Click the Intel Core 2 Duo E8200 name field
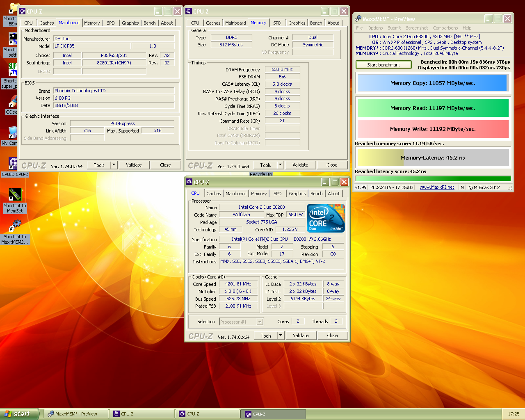 (x=262, y=207)
